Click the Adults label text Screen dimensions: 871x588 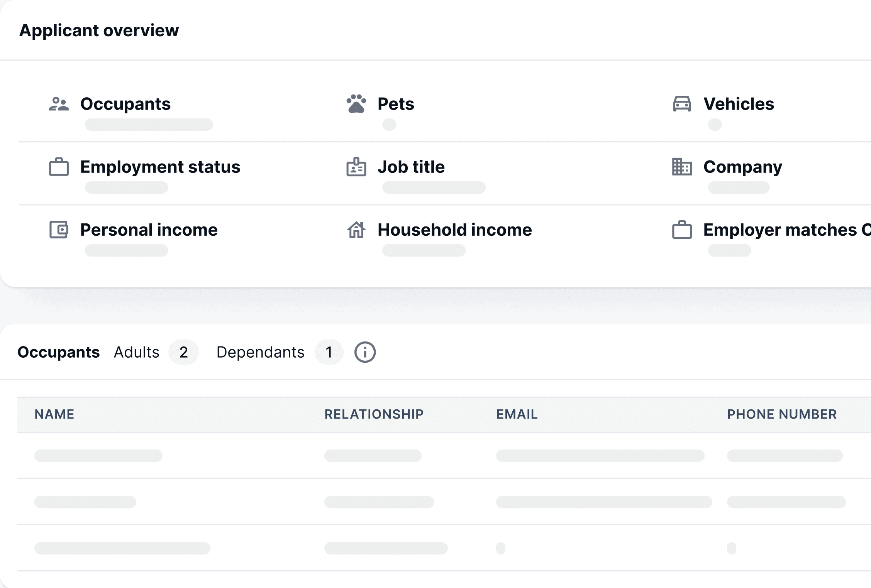[137, 352]
